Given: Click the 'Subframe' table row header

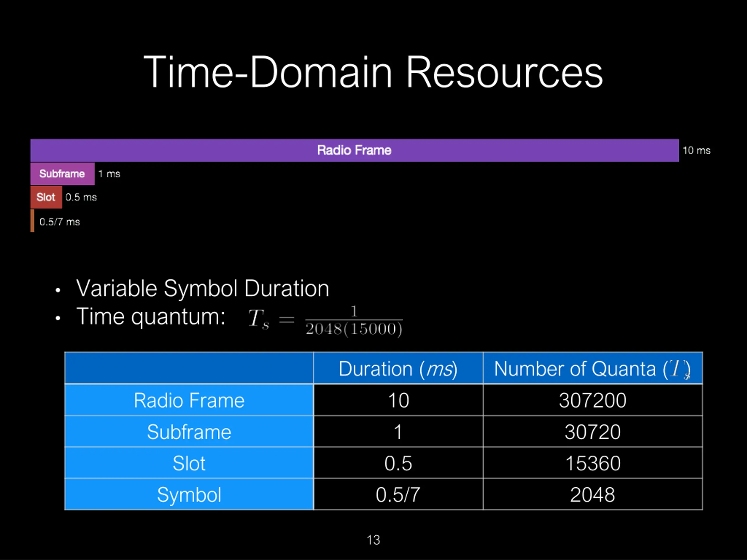Looking at the screenshot, I should (x=189, y=431).
